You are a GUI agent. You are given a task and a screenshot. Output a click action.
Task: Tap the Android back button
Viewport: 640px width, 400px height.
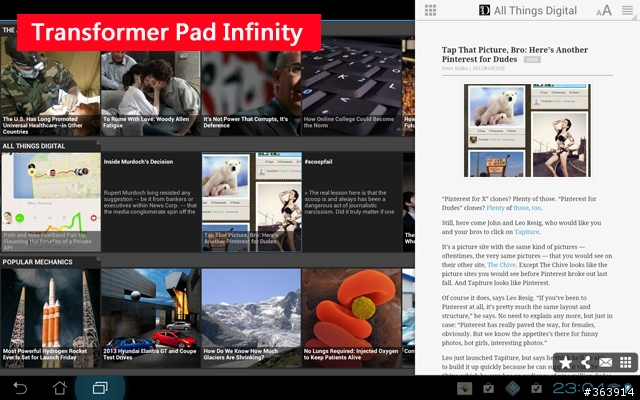tap(20, 388)
